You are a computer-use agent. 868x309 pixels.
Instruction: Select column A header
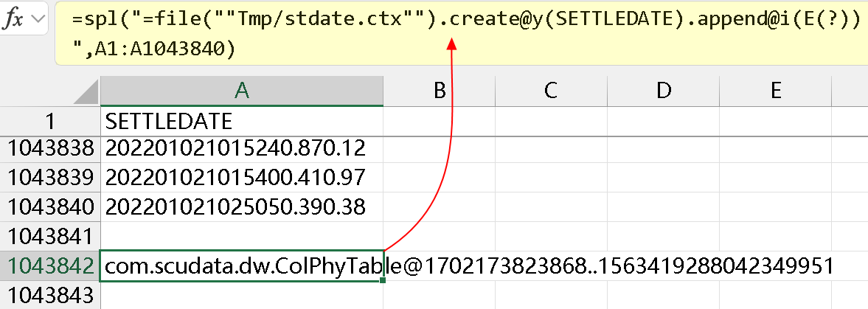[241, 91]
